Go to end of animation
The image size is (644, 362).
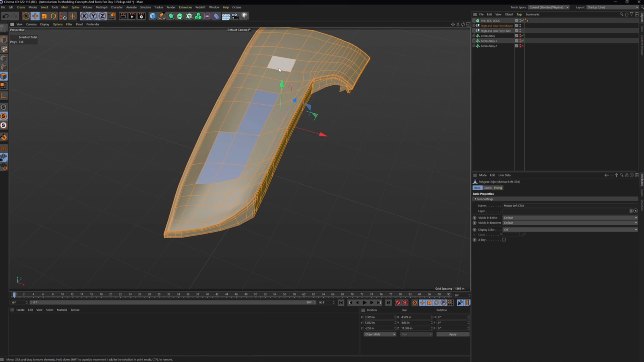(x=388, y=303)
